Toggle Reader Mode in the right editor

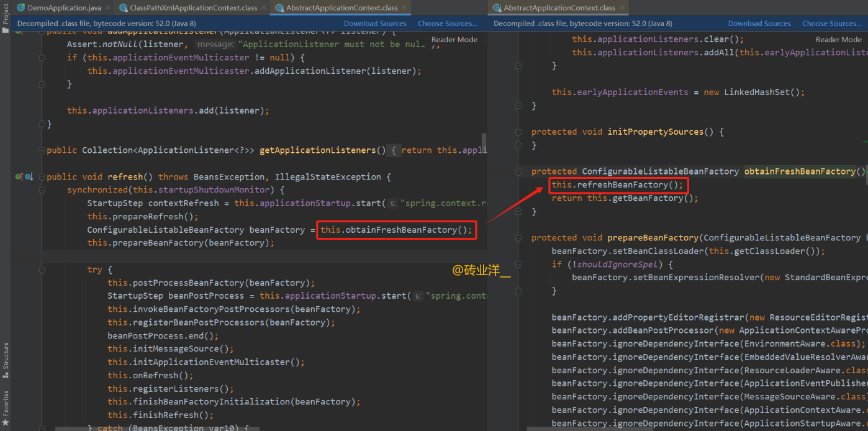tap(839, 39)
